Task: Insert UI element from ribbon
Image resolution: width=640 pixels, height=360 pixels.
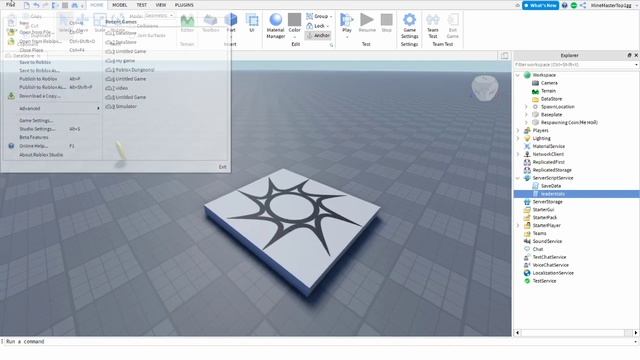Action: (252, 23)
